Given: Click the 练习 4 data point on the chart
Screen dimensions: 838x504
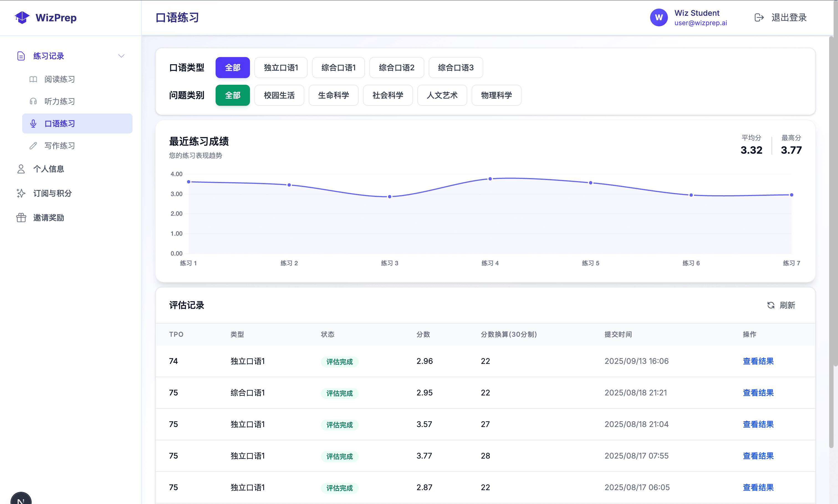Looking at the screenshot, I should [x=490, y=178].
